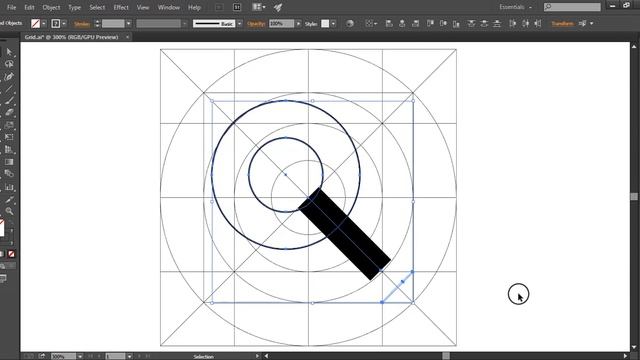Click Horizontal Distribute Center icon
640x360 pixels.
pos(526,24)
